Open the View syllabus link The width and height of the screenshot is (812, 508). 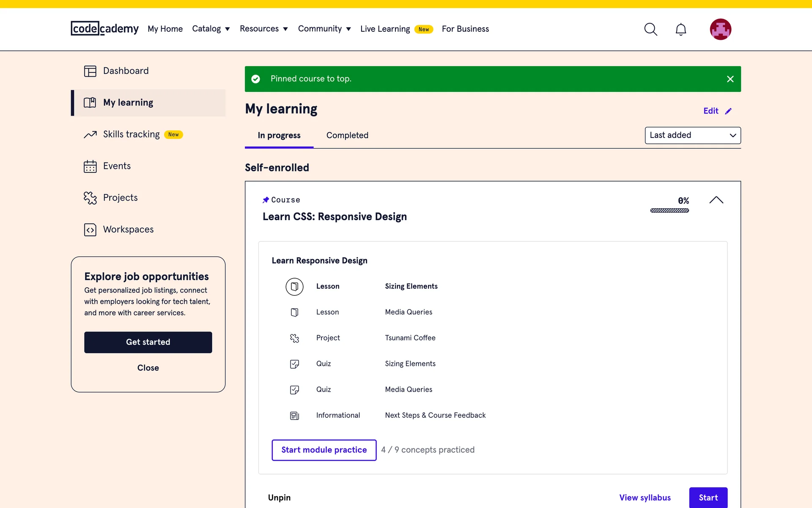point(645,497)
